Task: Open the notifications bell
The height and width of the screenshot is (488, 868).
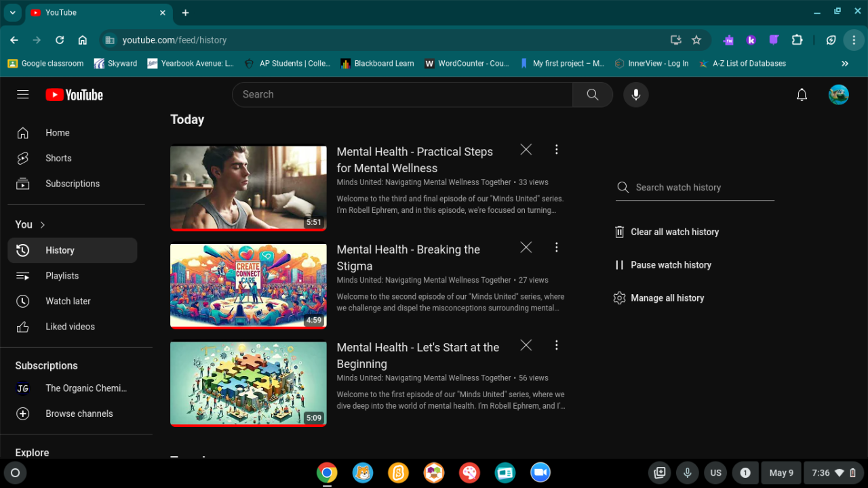Action: (802, 95)
